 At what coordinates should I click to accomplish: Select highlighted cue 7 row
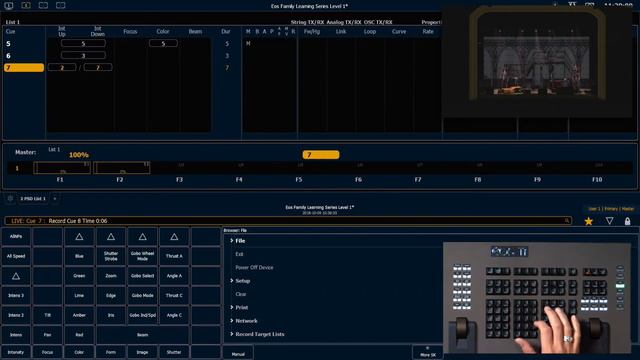[24, 68]
